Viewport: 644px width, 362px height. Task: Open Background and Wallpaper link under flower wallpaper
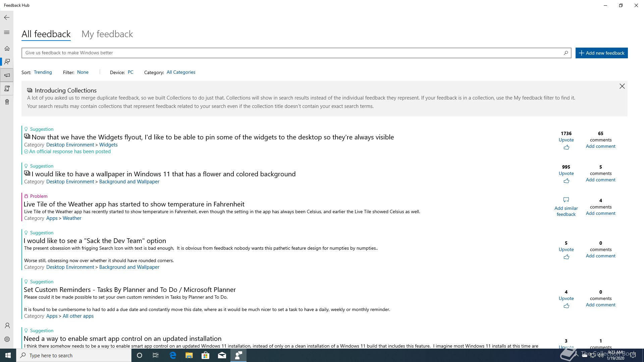tap(129, 182)
